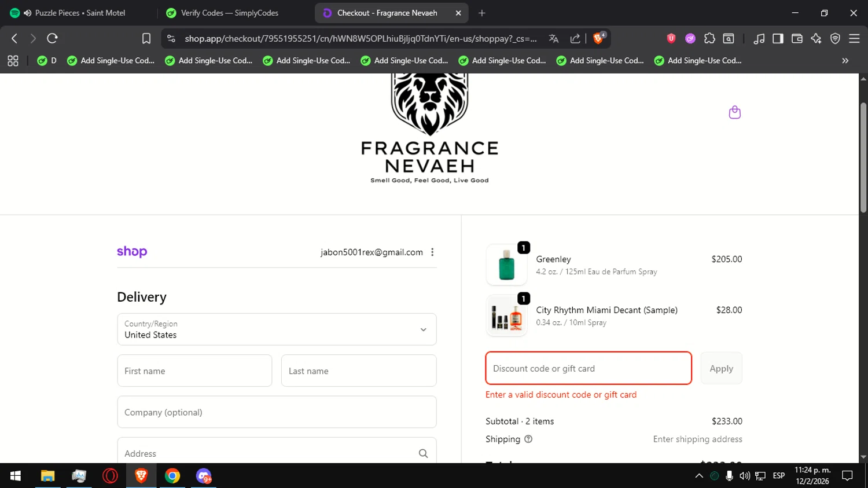Open Opera from the taskbar

pos(110,476)
